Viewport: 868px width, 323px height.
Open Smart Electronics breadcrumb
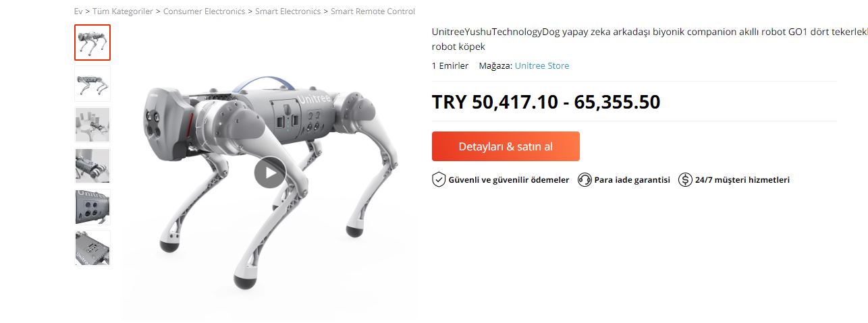288,11
